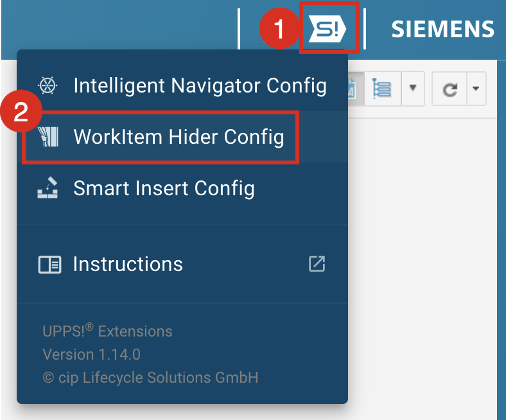Open dropdown arrow next to refresh button
The image size is (506, 420).
pyautogui.click(x=476, y=89)
